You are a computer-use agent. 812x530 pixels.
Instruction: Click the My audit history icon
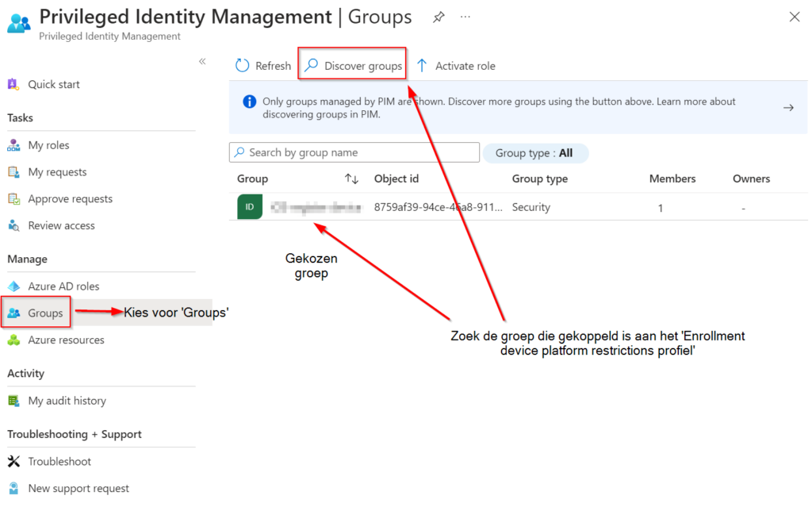tap(13, 401)
